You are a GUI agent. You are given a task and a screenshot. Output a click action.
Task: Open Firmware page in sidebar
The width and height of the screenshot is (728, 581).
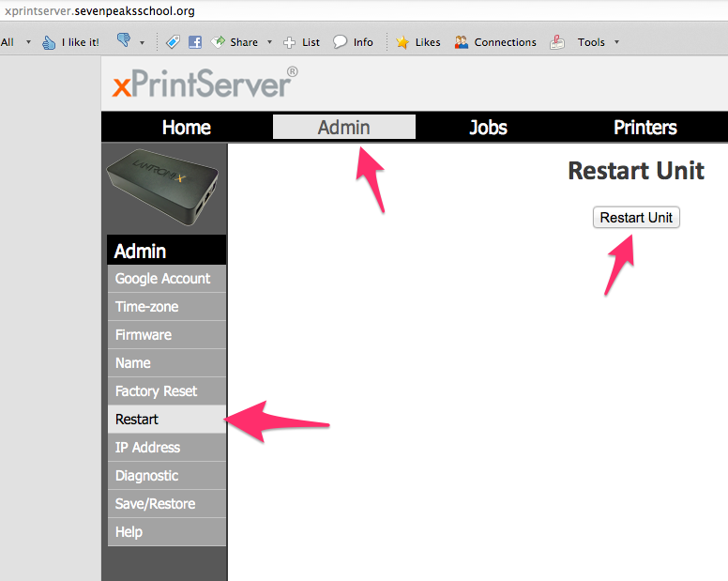tap(167, 335)
